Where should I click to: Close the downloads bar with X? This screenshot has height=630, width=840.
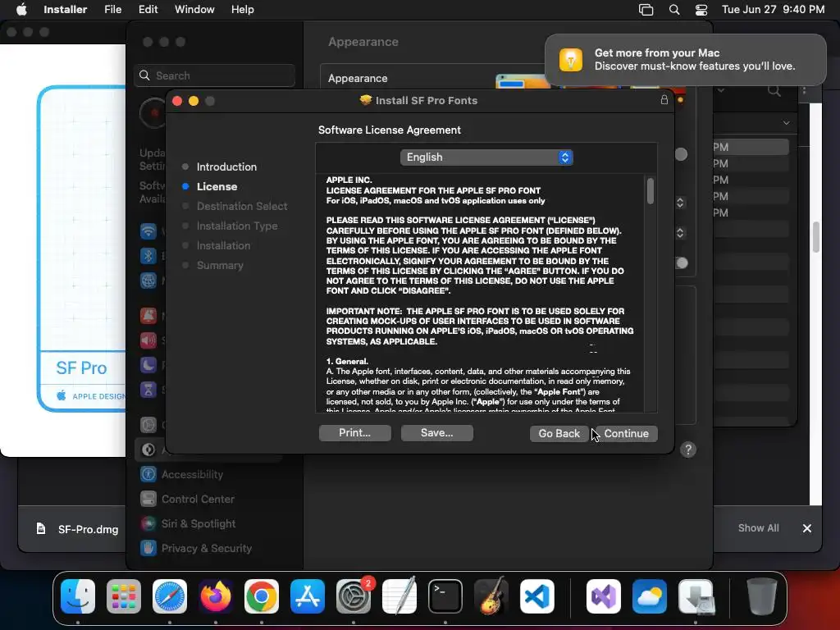tap(807, 528)
